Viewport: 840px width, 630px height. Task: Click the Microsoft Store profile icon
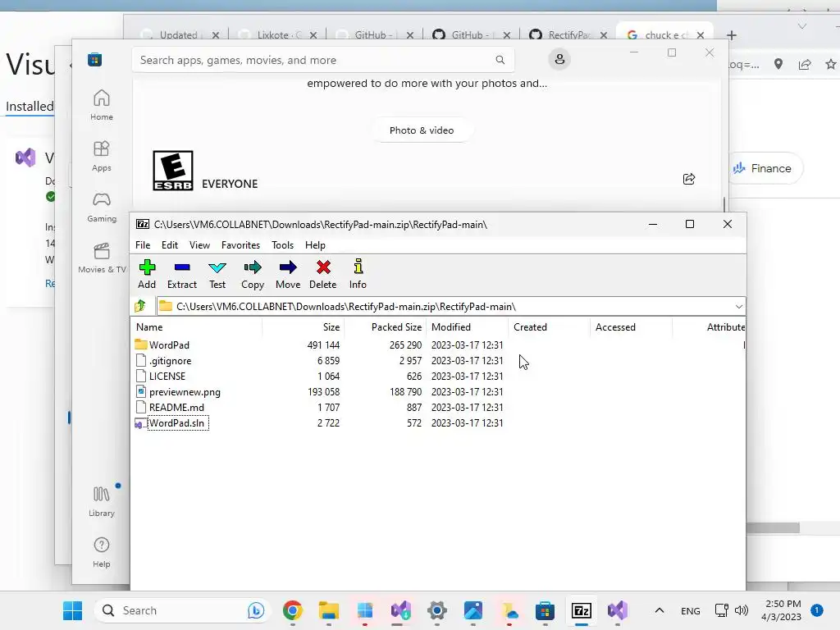coord(559,59)
